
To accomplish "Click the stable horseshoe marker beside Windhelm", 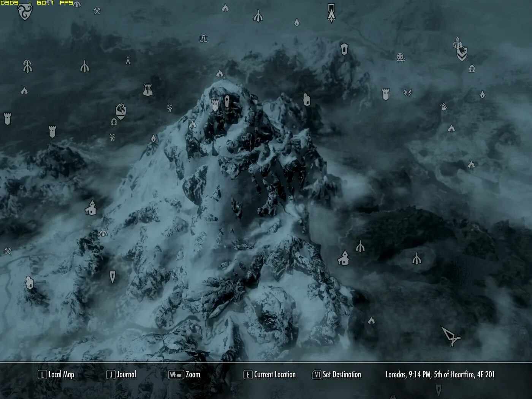I will point(472,69).
